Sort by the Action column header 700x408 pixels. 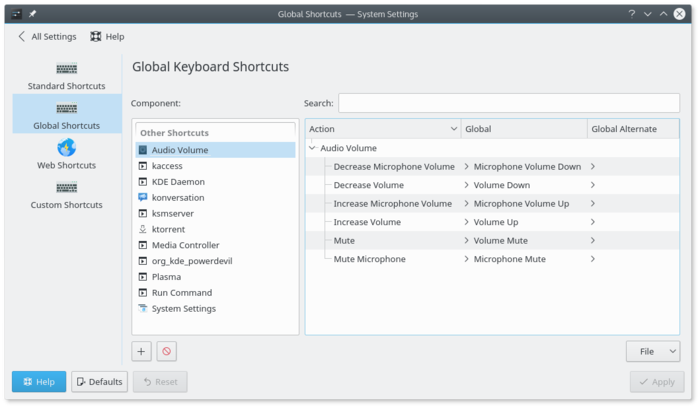point(383,129)
